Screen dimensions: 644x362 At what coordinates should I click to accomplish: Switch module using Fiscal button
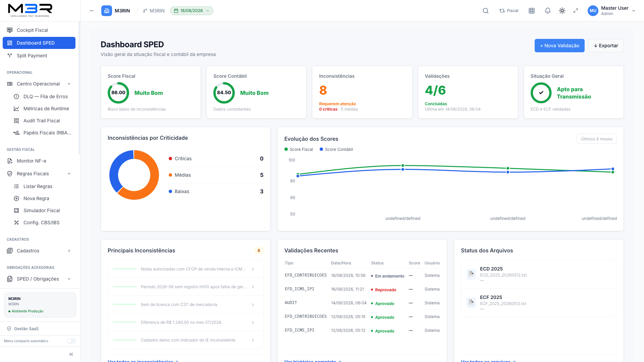[509, 11]
